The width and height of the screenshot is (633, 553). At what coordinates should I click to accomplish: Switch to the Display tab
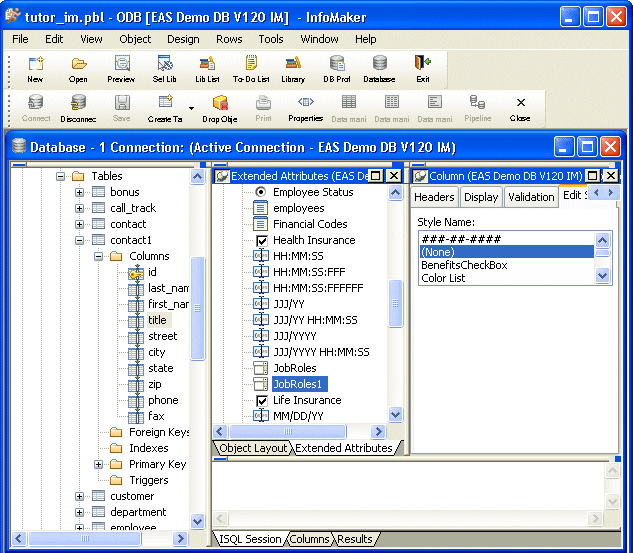481,197
